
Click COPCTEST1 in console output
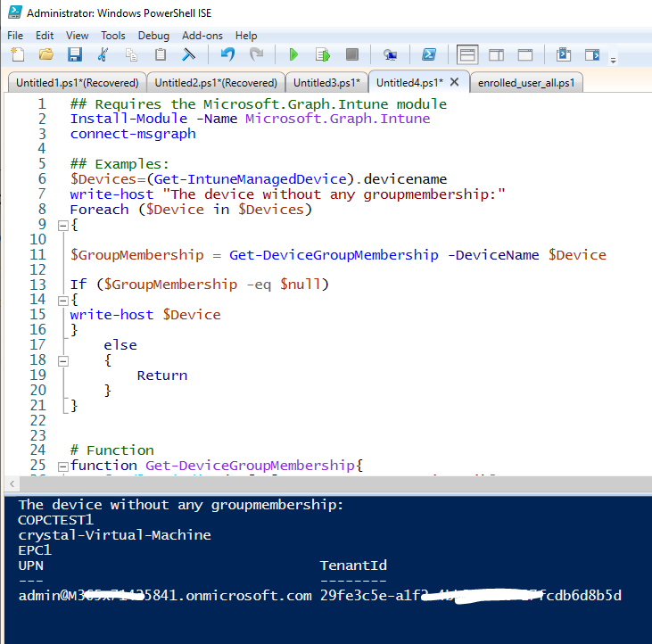point(55,520)
